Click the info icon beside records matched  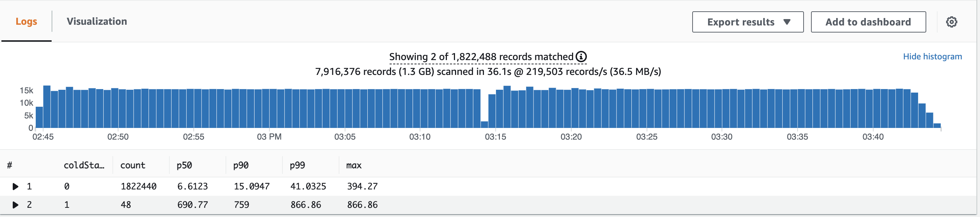[581, 57]
